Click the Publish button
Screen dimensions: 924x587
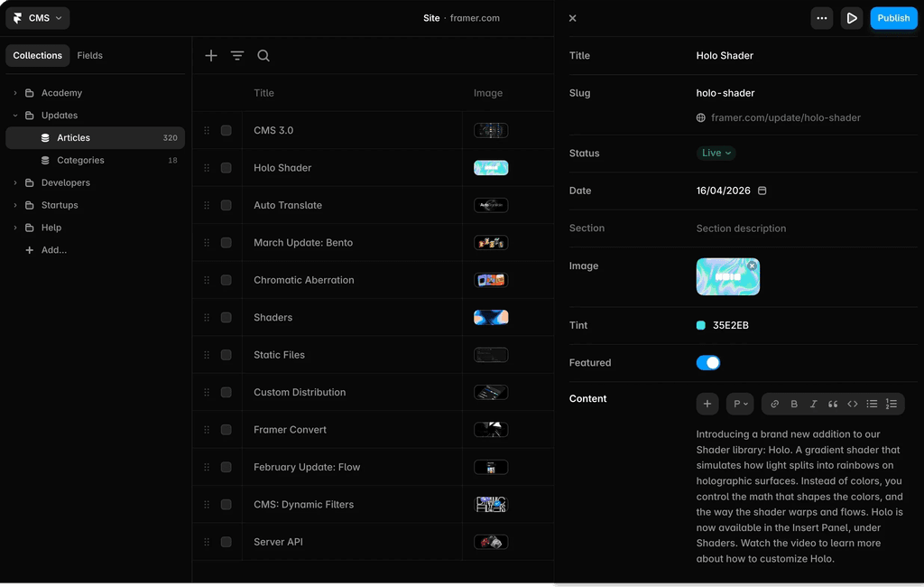tap(893, 18)
